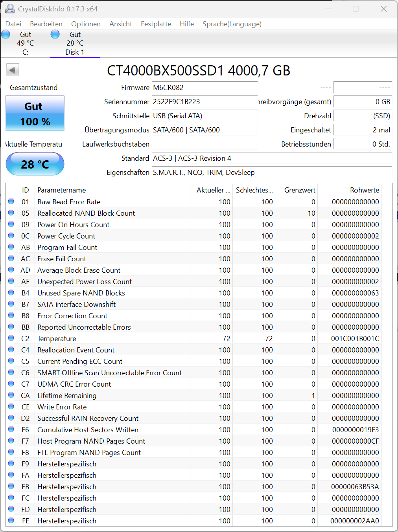
Task: Click status orb of Error Correction Count row
Action: point(11,315)
